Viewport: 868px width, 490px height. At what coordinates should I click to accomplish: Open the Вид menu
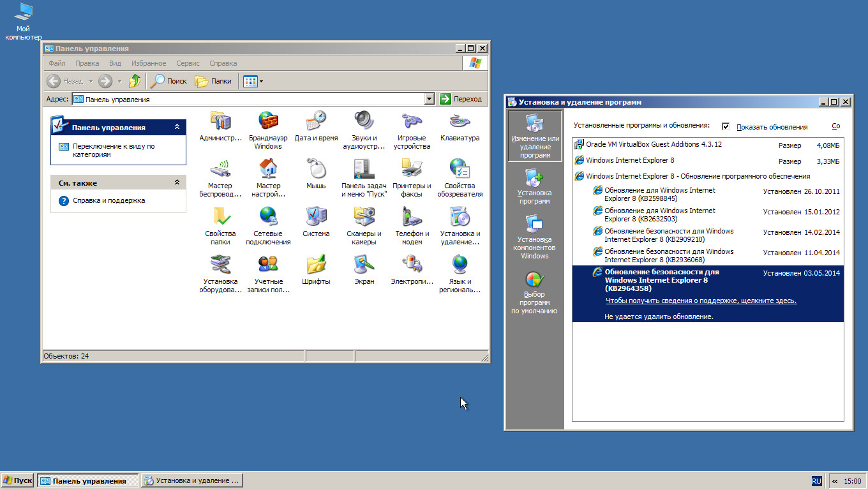(x=115, y=63)
